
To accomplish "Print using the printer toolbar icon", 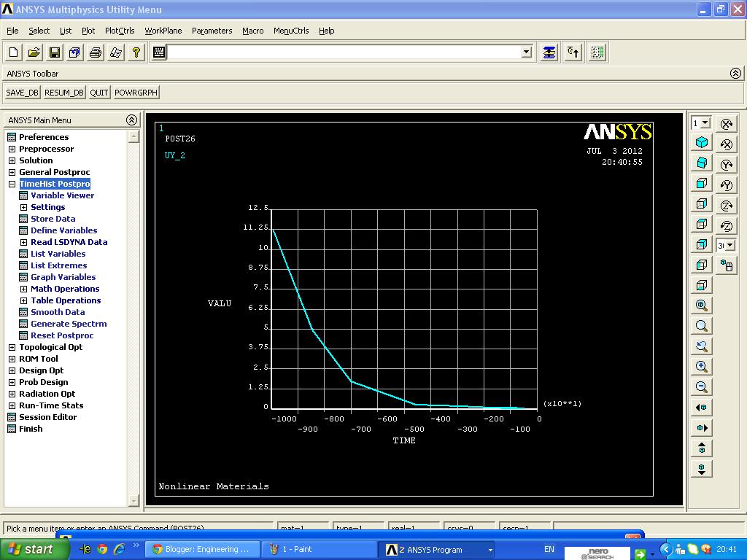I will click(96, 52).
